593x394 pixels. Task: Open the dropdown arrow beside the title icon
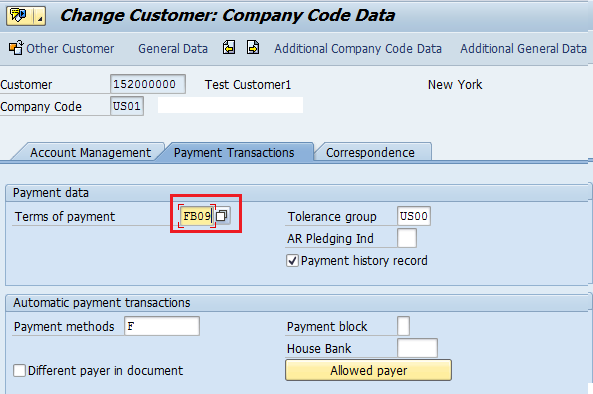pyautogui.click(x=40, y=16)
